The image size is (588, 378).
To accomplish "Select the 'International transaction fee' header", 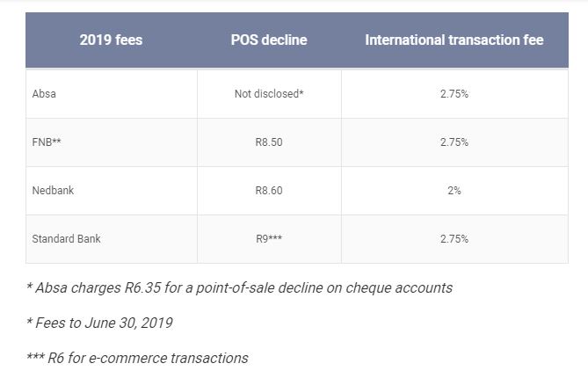I will (x=454, y=40).
